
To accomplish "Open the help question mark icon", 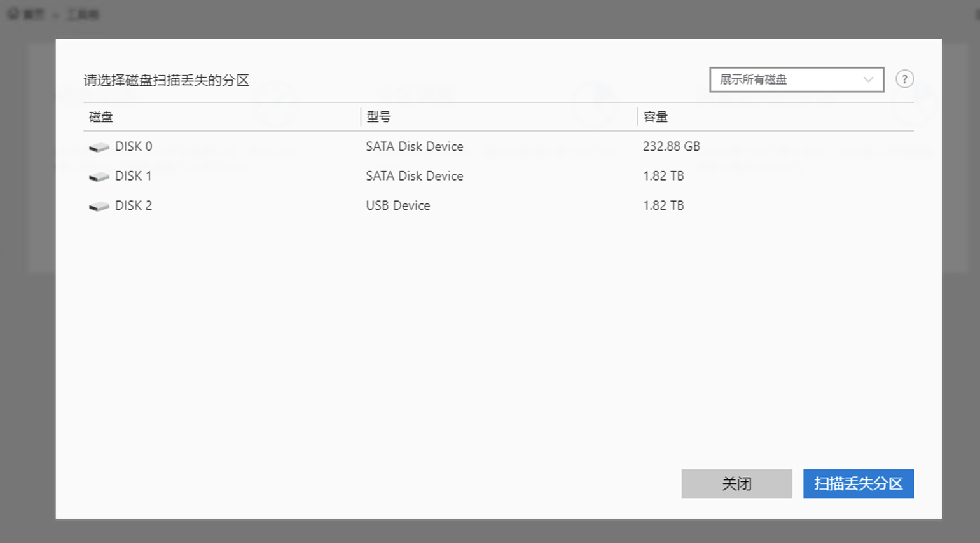I will [x=904, y=79].
